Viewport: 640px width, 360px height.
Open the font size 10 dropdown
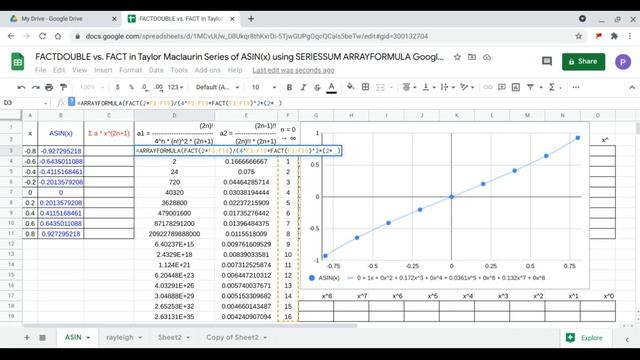[x=264, y=87]
